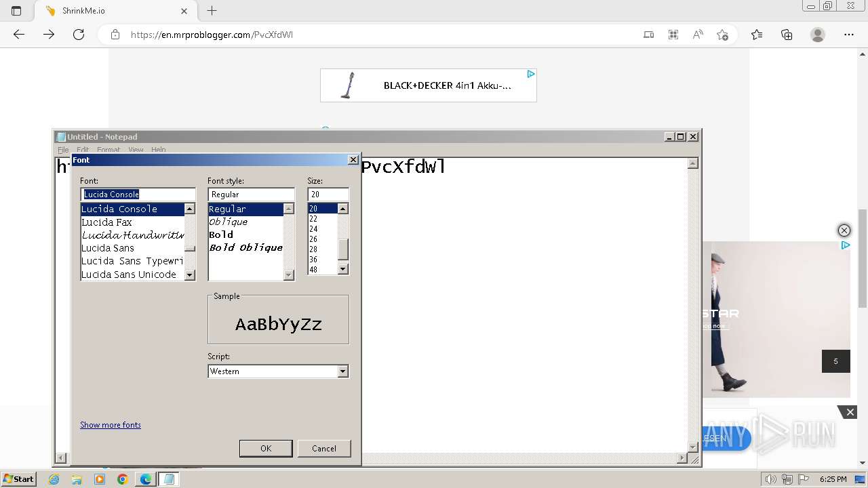
Task: Open the extensions grid icon in address bar
Action: 673,35
